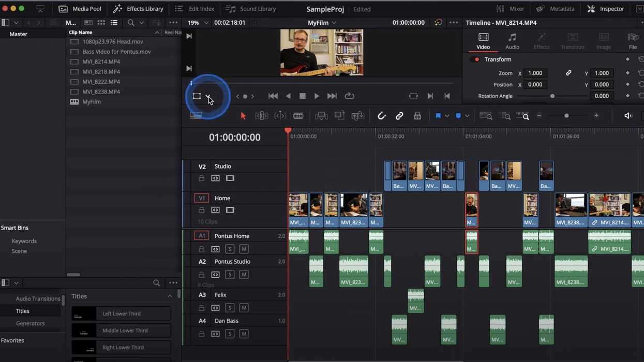
Task: Select Titles in the effects list
Action: (22, 311)
